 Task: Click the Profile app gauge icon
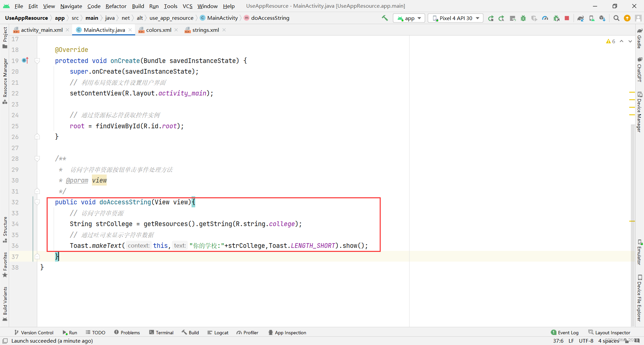coord(545,18)
